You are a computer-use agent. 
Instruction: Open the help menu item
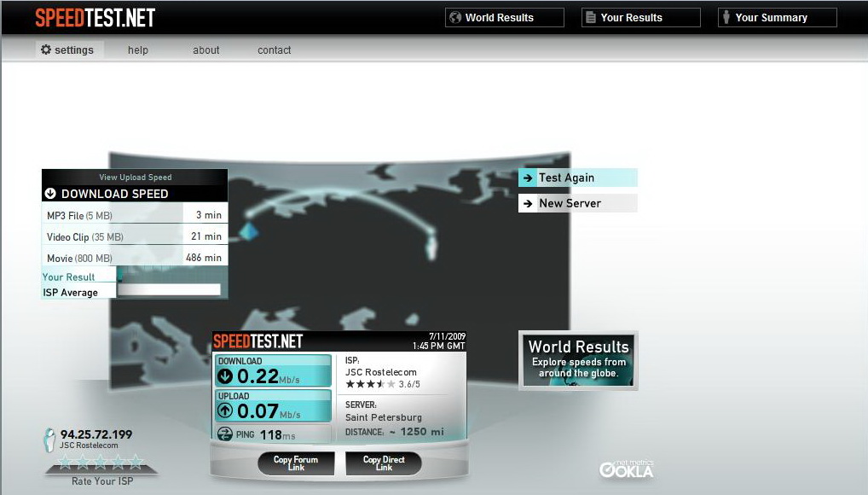tap(138, 49)
